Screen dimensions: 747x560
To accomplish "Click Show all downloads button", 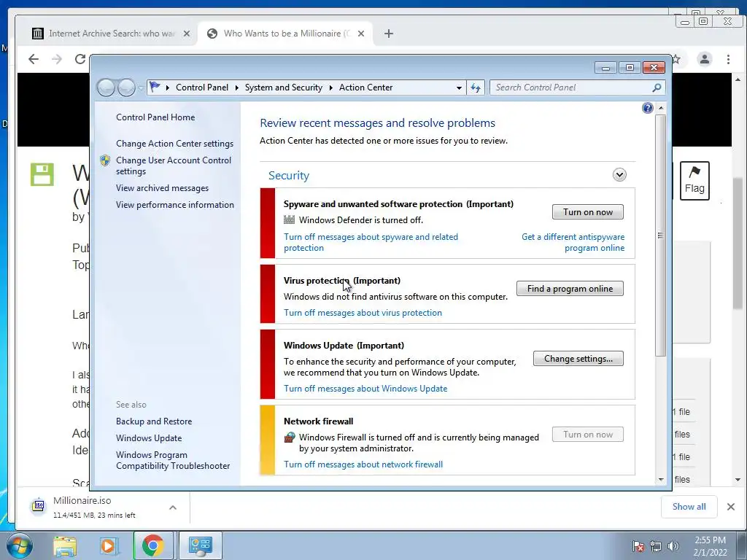I will (689, 507).
